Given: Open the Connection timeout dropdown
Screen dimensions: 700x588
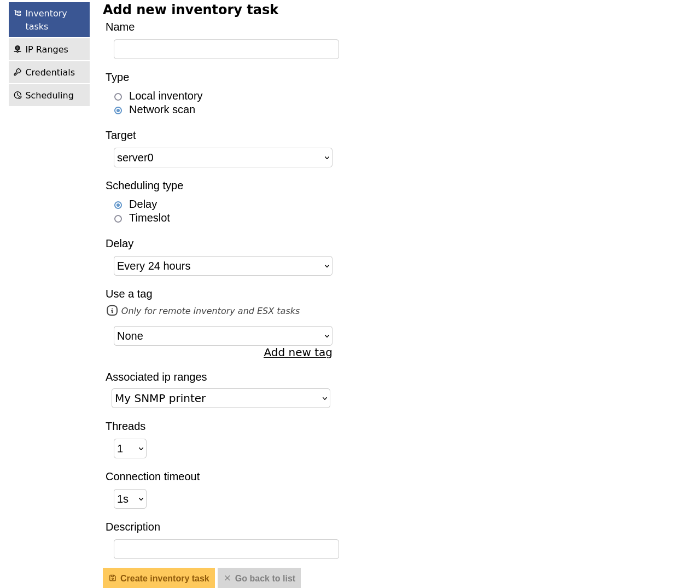Looking at the screenshot, I should tap(130, 499).
